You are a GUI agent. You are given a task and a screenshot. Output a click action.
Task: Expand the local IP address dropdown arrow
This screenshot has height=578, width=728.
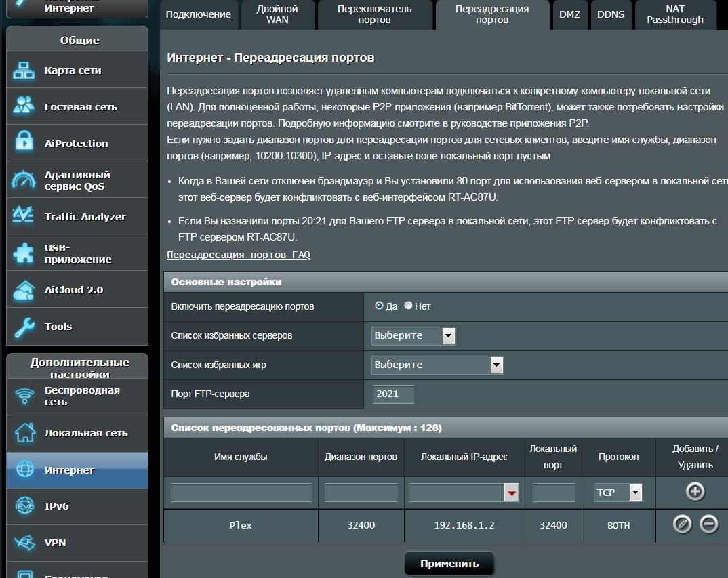(511, 493)
